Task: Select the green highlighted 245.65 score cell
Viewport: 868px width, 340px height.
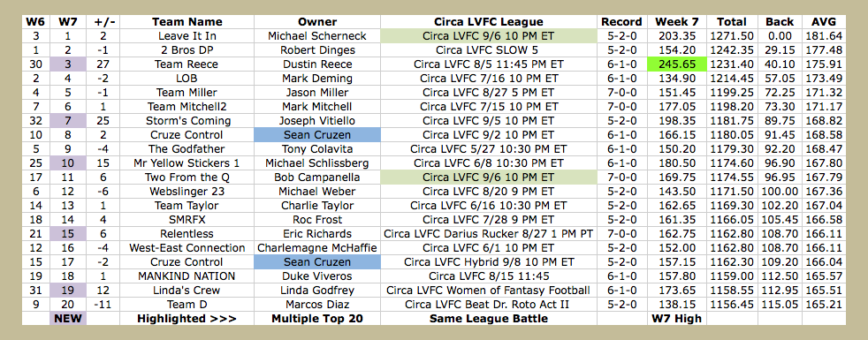Action: (676, 64)
